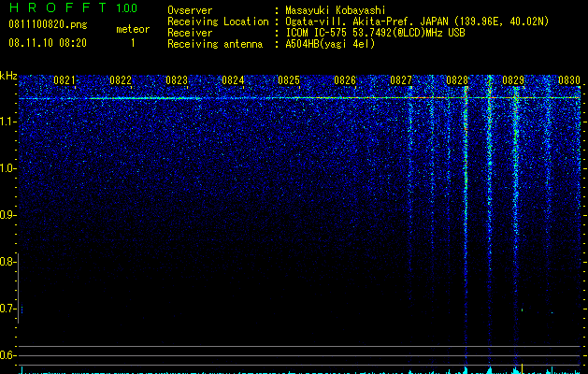The height and width of the screenshot is (374, 588).
Task: Select the 0825 time label
Action: 288,80
